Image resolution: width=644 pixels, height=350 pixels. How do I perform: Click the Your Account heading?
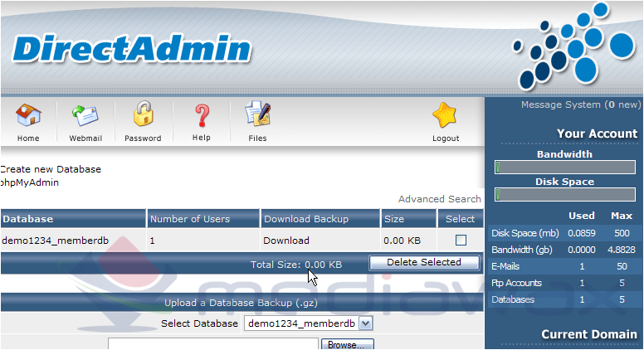pyautogui.click(x=598, y=134)
